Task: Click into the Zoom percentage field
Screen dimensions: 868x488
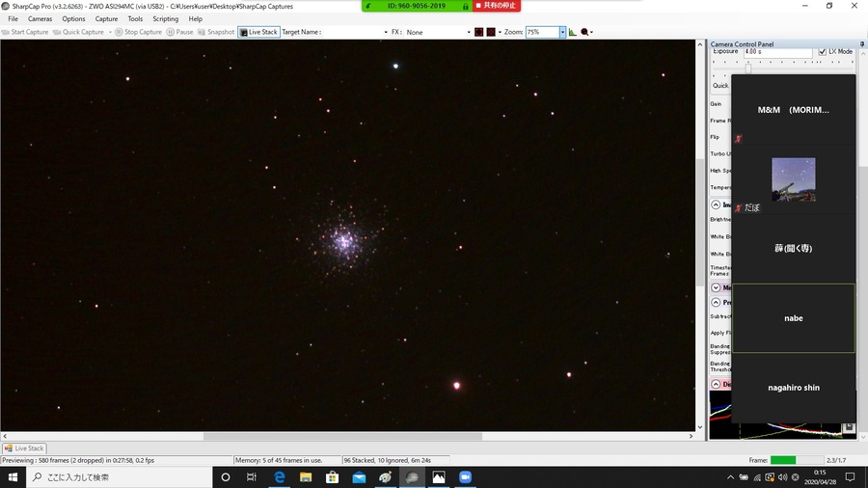Action: 542,32
